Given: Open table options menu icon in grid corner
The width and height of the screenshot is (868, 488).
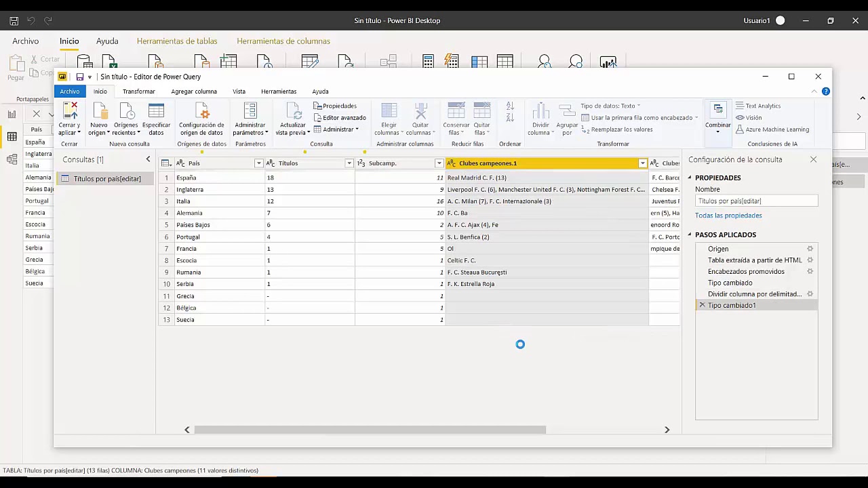Looking at the screenshot, I should point(166,163).
